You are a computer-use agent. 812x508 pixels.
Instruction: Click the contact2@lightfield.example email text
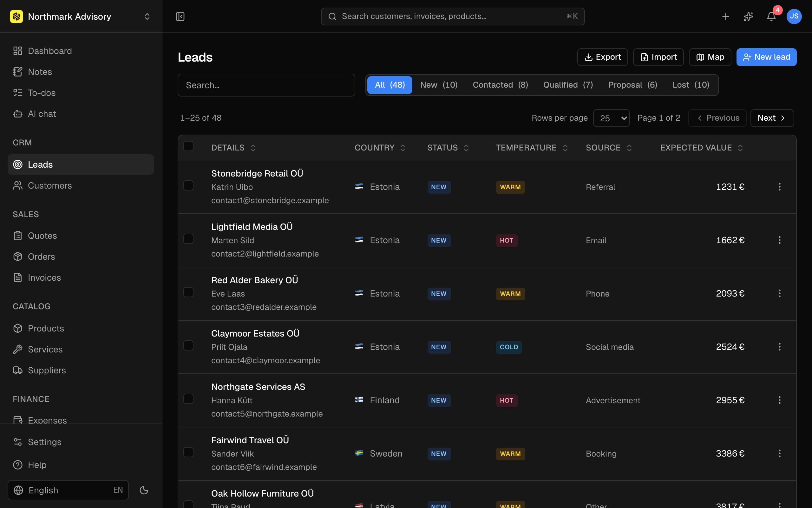pyautogui.click(x=265, y=254)
